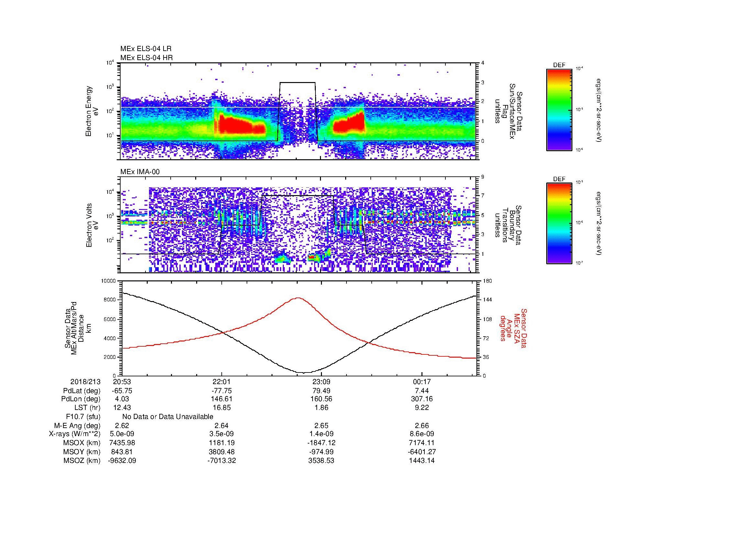756x534 pixels.
Task: Click PdLat value 7.44
Action: click(422, 391)
